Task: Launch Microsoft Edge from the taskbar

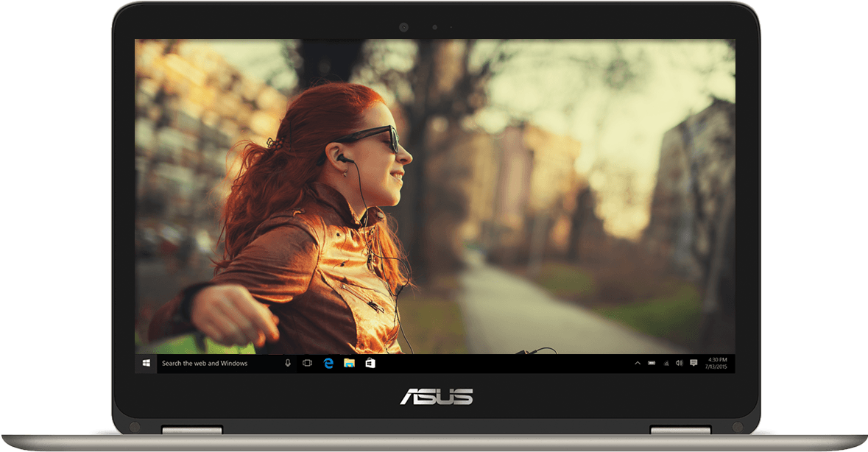Action: [x=329, y=363]
